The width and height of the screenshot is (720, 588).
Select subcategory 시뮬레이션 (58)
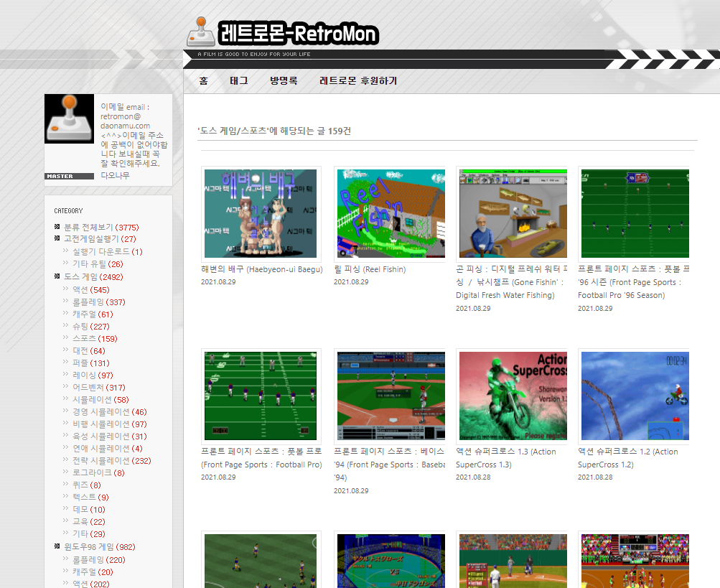pos(100,400)
